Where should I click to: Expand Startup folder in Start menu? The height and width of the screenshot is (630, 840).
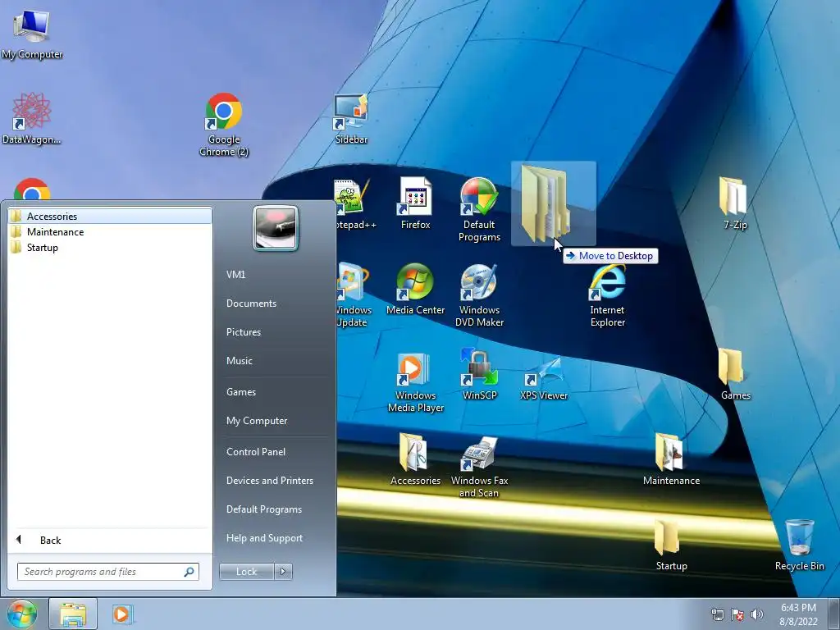click(x=111, y=248)
